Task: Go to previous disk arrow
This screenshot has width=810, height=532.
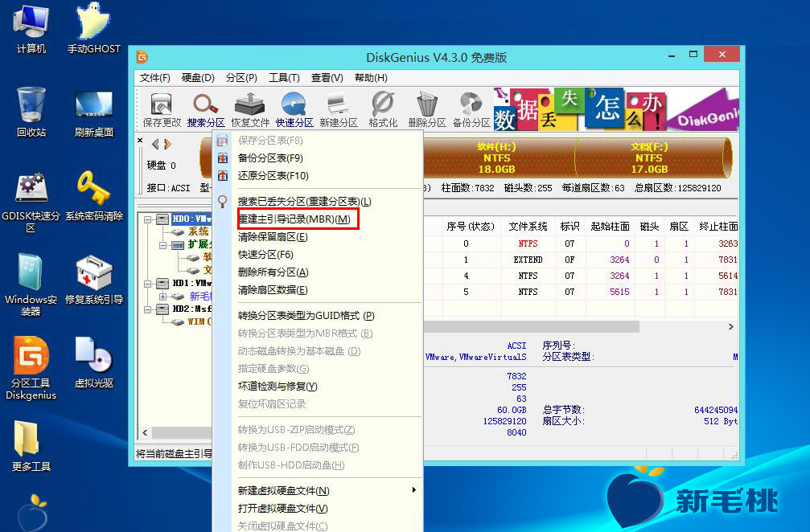Action: [x=155, y=144]
